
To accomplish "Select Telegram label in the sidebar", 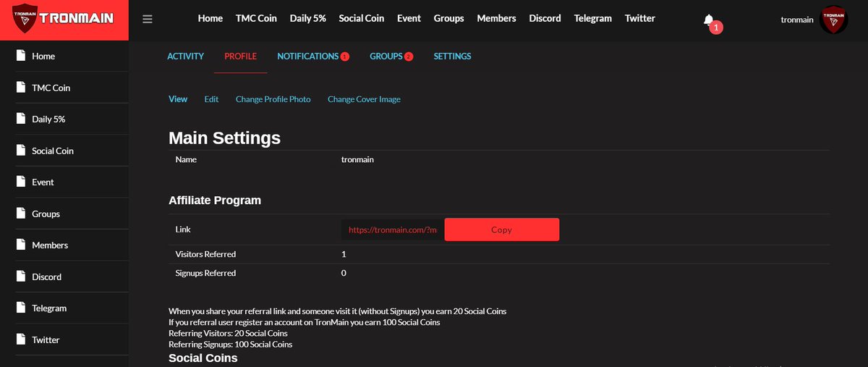I will (49, 308).
